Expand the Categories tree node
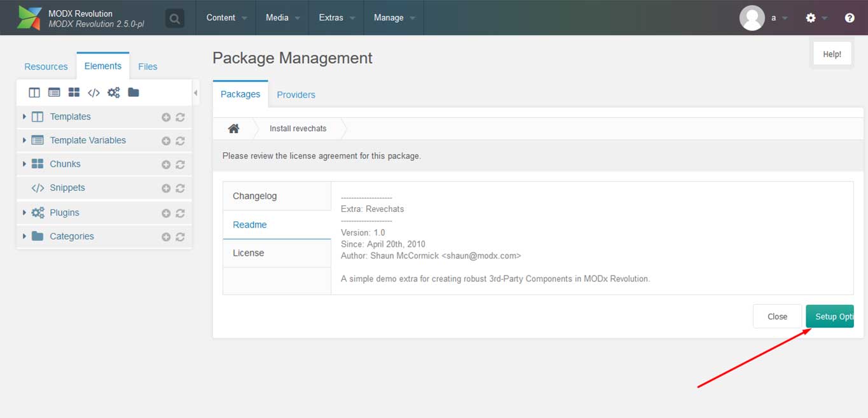 coord(24,236)
